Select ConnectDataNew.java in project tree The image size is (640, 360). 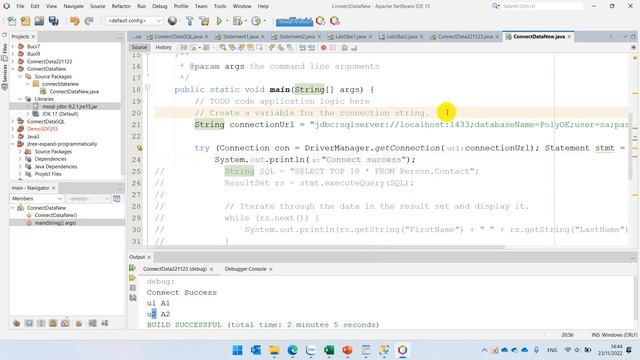point(74,91)
